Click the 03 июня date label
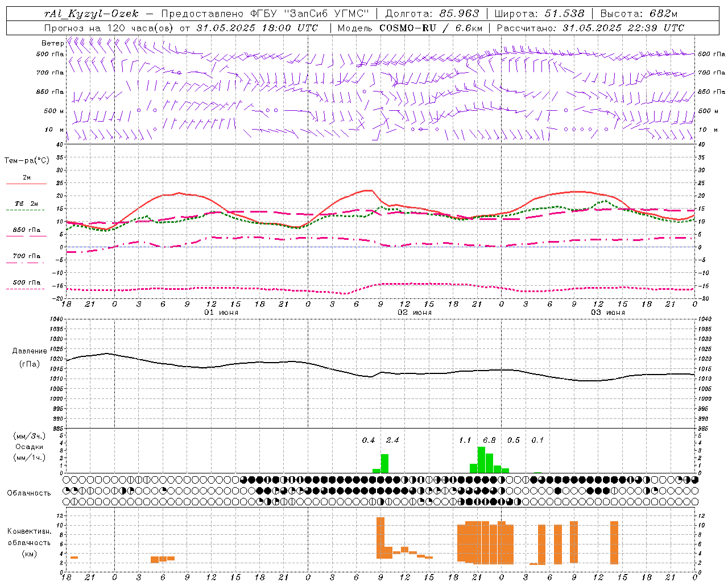This screenshot has width=728, height=582. coord(608,313)
